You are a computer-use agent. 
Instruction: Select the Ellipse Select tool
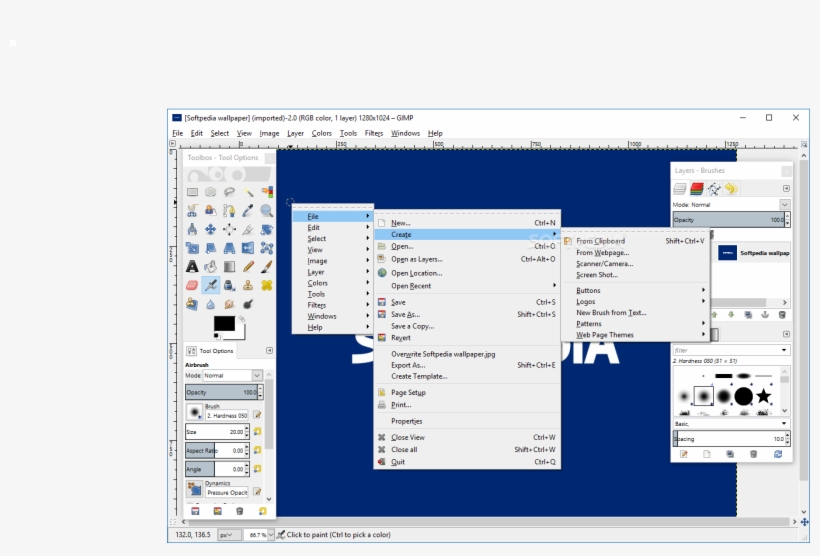[x=211, y=192]
